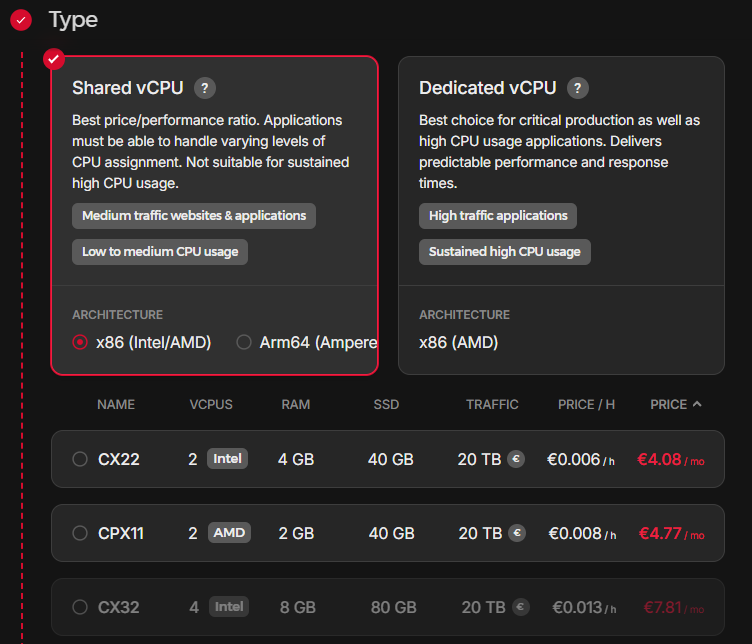The width and height of the screenshot is (752, 644).
Task: Click the checkmark badge on Shared vCPU card
Action: tap(54, 59)
